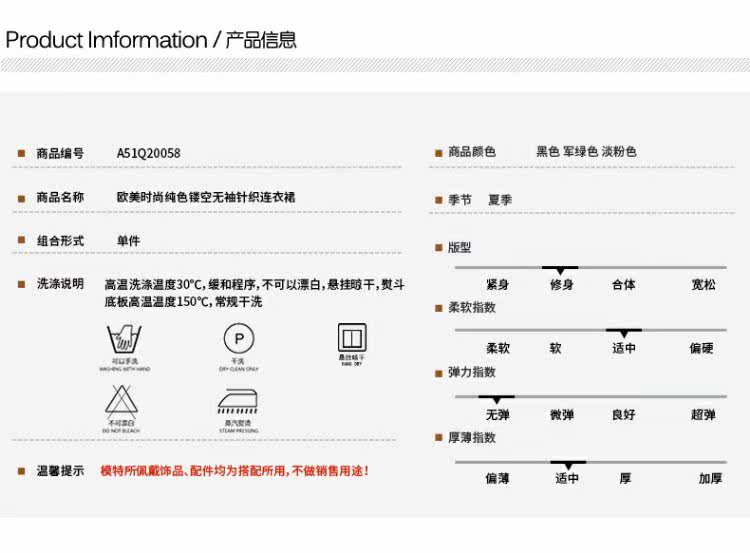Viewport: 750px width, 553px height.
Task: Click the season value 夏季
Action: tap(500, 199)
